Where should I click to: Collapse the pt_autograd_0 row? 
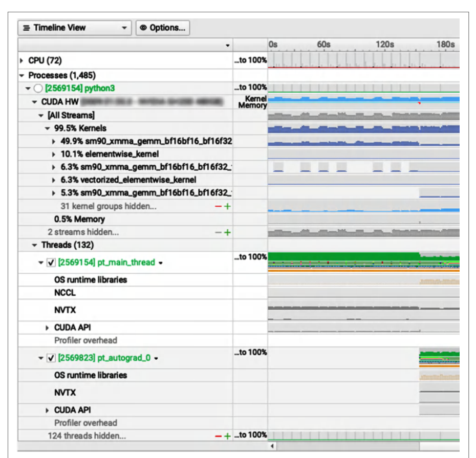pos(41,358)
